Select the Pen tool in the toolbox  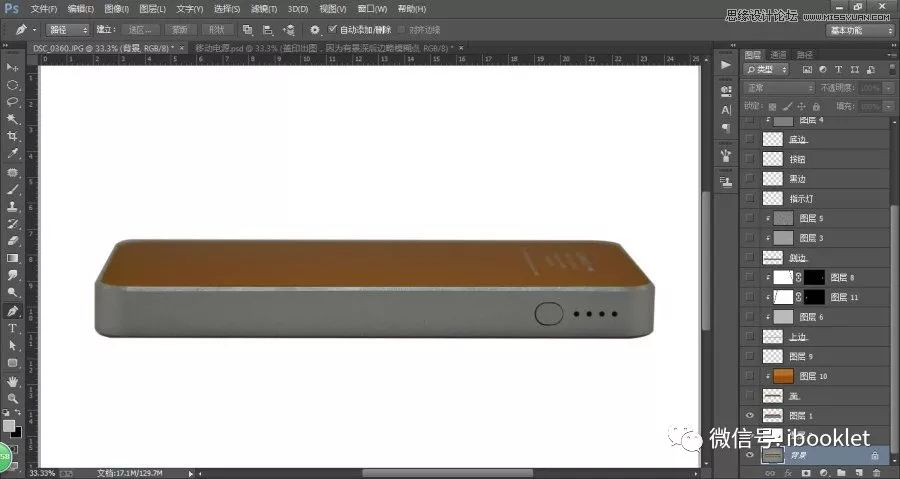point(13,311)
